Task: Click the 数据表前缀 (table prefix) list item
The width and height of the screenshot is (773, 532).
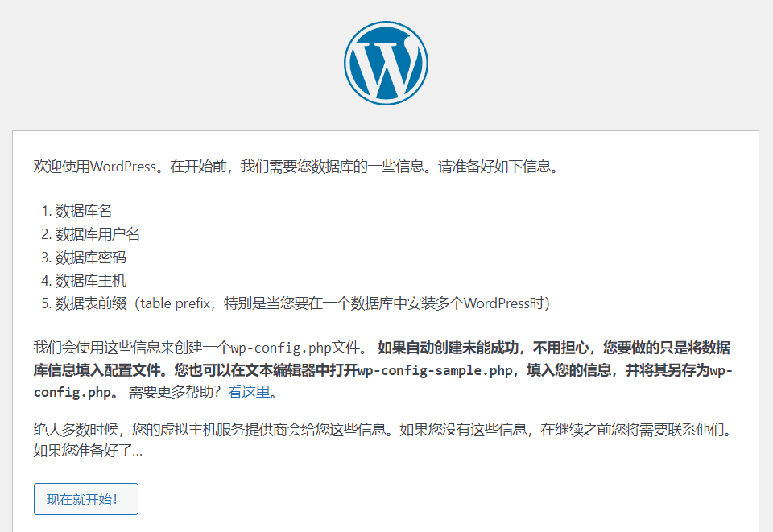Action: (302, 303)
